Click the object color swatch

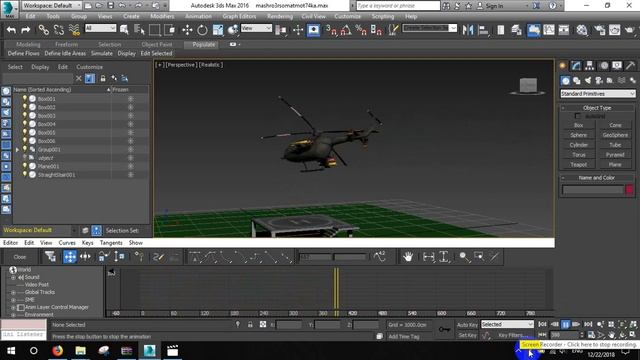coord(629,189)
